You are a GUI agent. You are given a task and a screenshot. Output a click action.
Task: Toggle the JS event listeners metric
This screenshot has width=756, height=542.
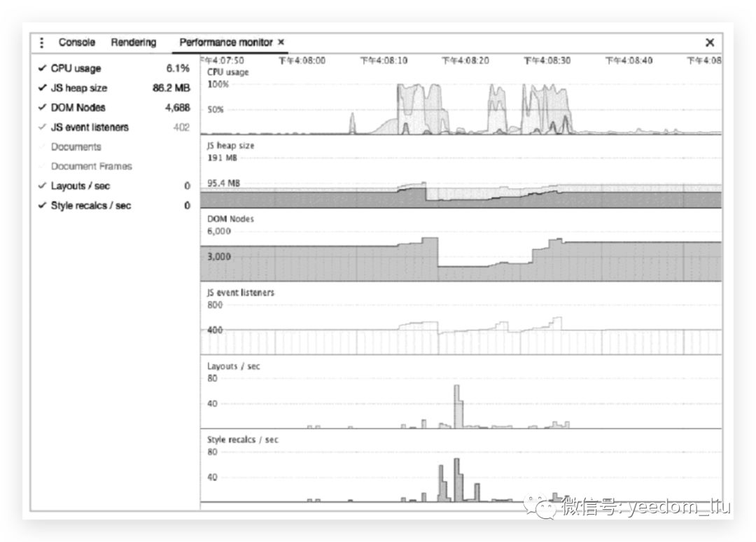click(89, 127)
